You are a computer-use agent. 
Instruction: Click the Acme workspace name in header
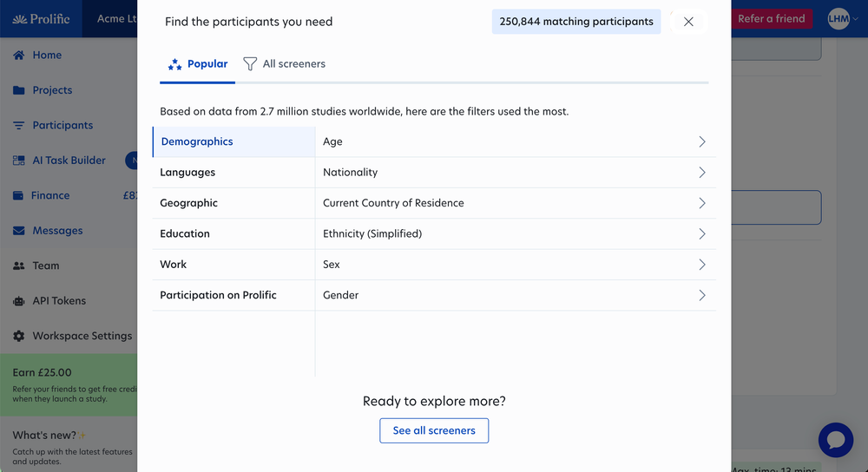[x=117, y=19]
